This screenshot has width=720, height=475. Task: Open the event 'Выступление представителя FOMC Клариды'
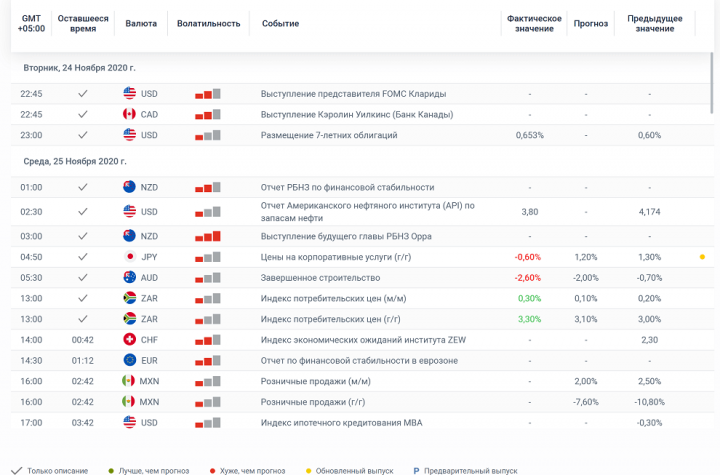point(353,94)
